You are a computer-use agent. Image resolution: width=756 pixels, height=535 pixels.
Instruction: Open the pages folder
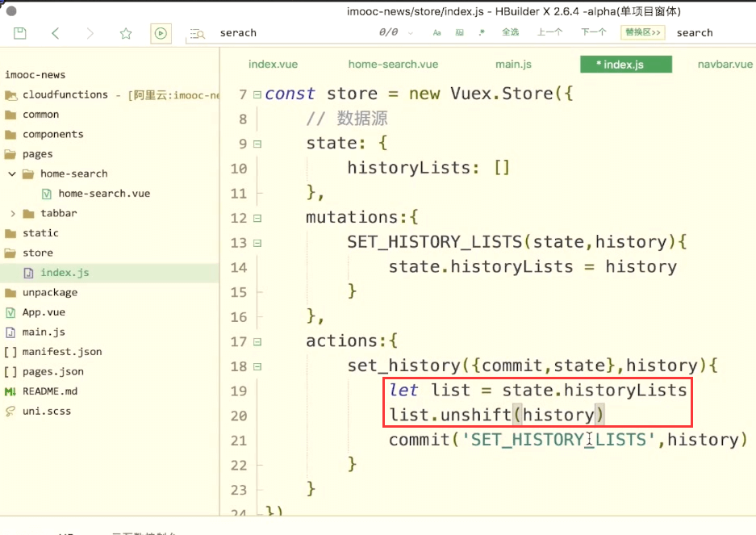[38, 154]
